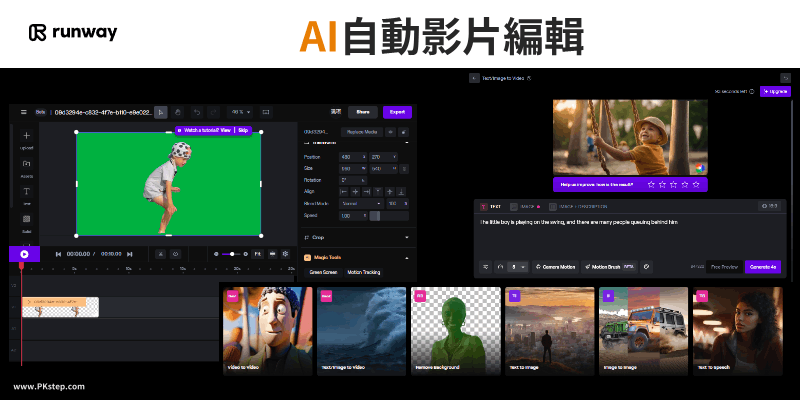Click the opacity value field beside Blend Mode
The image size is (800, 400).
(397, 204)
